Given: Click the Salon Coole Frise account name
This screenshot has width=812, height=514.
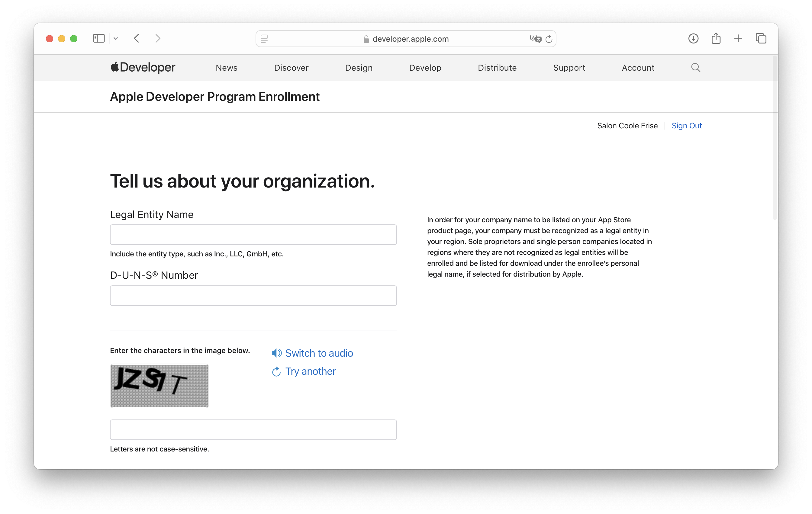Looking at the screenshot, I should (x=627, y=126).
